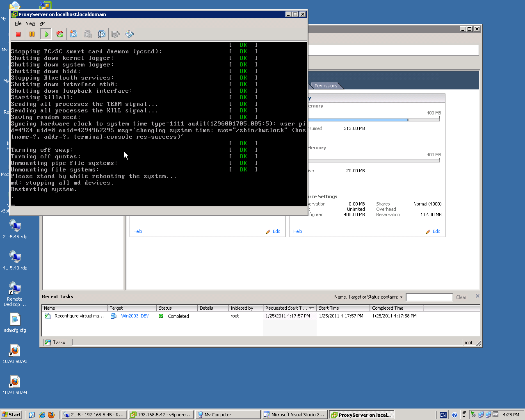Click the Initiated by column header

246,308
